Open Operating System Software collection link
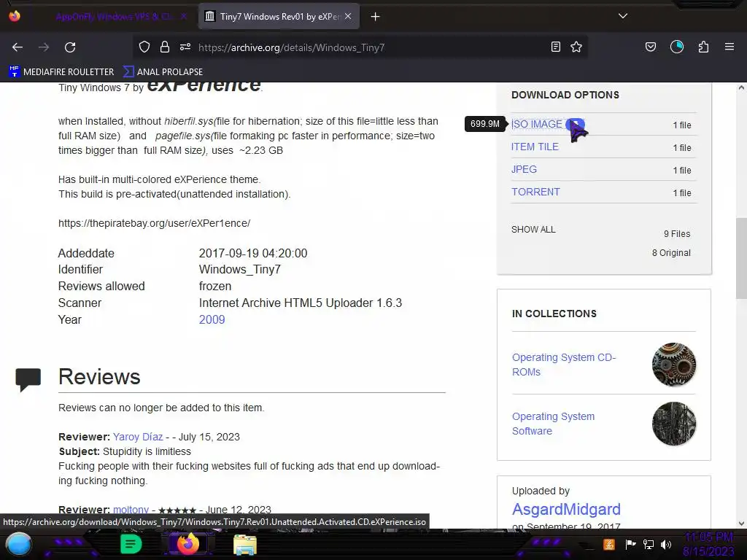This screenshot has width=747, height=560. (553, 424)
